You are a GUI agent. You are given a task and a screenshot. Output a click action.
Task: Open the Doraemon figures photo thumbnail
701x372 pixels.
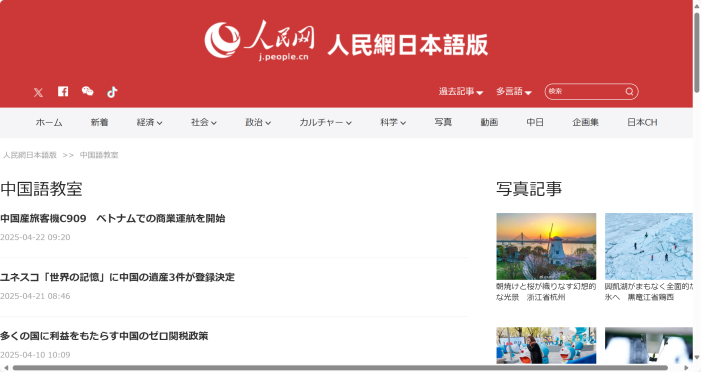pos(546,345)
